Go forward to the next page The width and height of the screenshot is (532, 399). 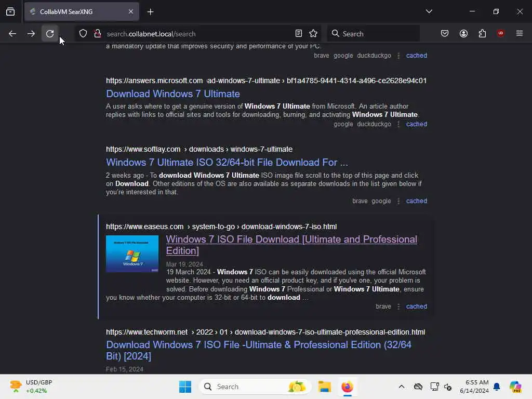click(31, 34)
